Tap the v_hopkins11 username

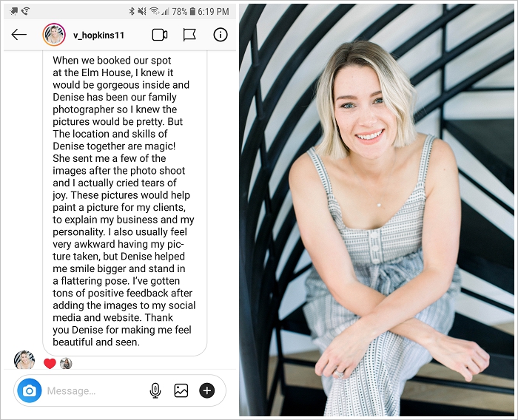click(x=98, y=35)
